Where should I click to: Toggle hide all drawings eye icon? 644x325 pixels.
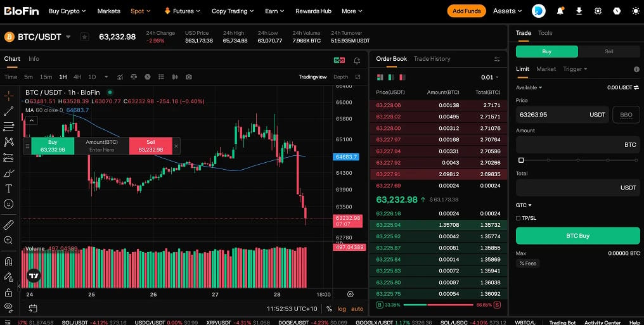coord(9,307)
